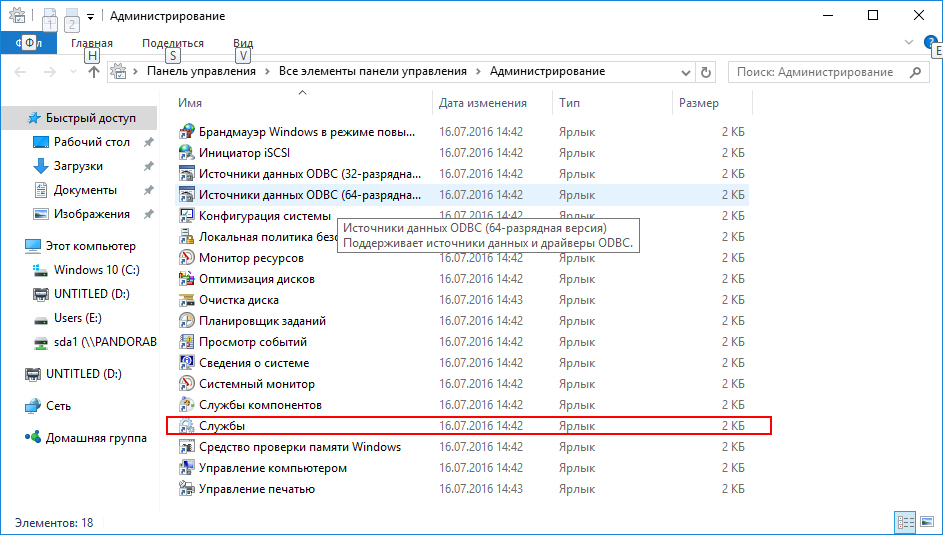Switch to large icons view toggle

coord(927,522)
